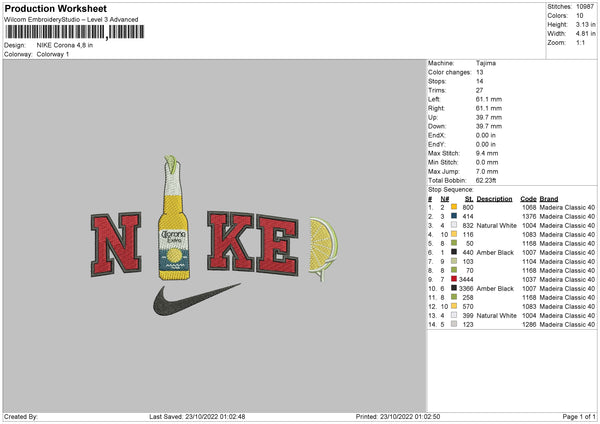Click the black swoosh in the design preview
This screenshot has height=424, width=600.
tap(195, 300)
